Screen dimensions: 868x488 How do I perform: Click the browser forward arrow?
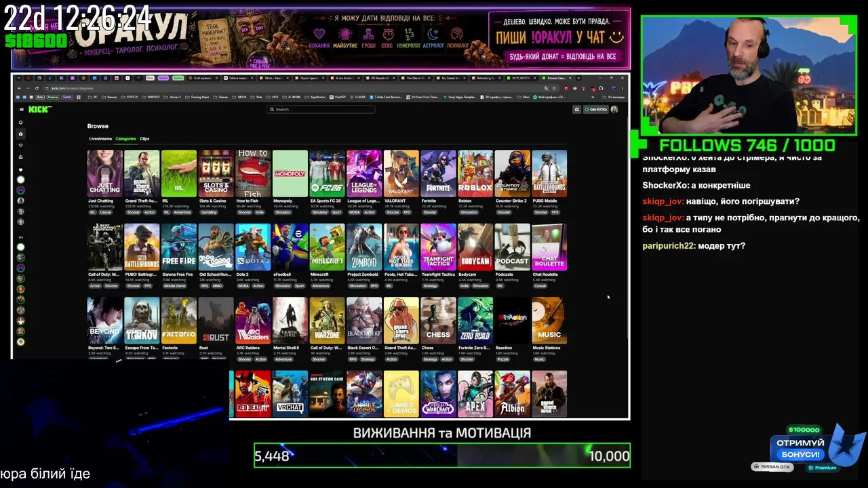point(28,88)
